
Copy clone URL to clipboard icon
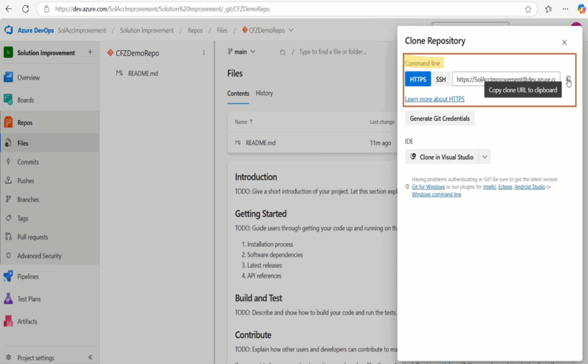568,79
